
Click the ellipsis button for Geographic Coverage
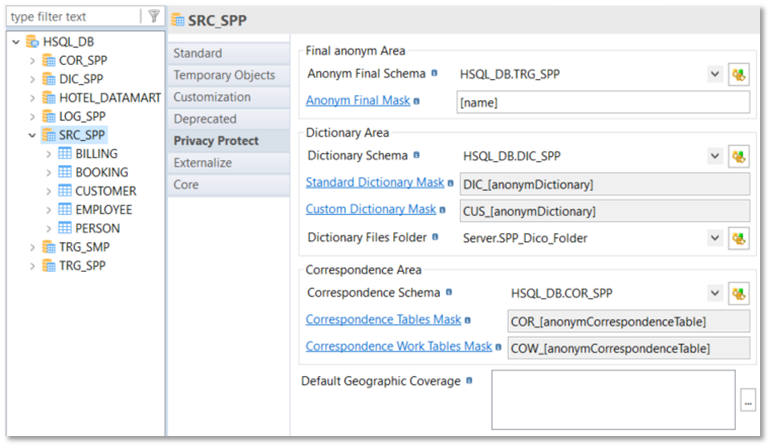[748, 400]
